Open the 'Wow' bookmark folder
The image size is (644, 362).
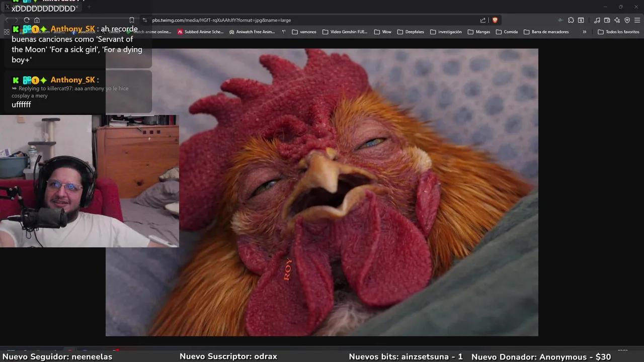(x=383, y=32)
